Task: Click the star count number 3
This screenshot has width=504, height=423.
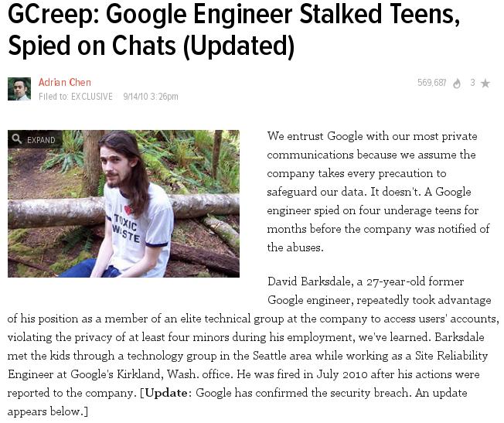Action: coord(472,83)
